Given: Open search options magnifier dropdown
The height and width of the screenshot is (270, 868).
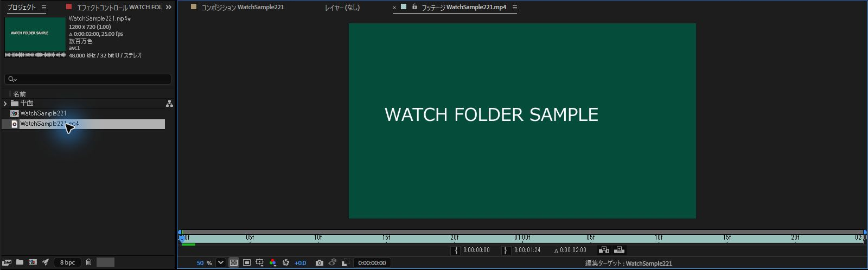Looking at the screenshot, I should pyautogui.click(x=12, y=79).
